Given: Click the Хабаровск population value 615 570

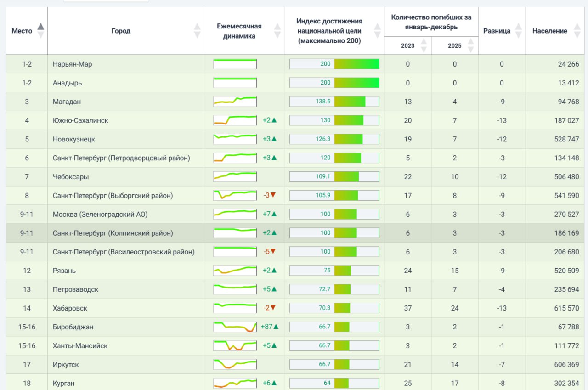Looking at the screenshot, I should tap(566, 308).
